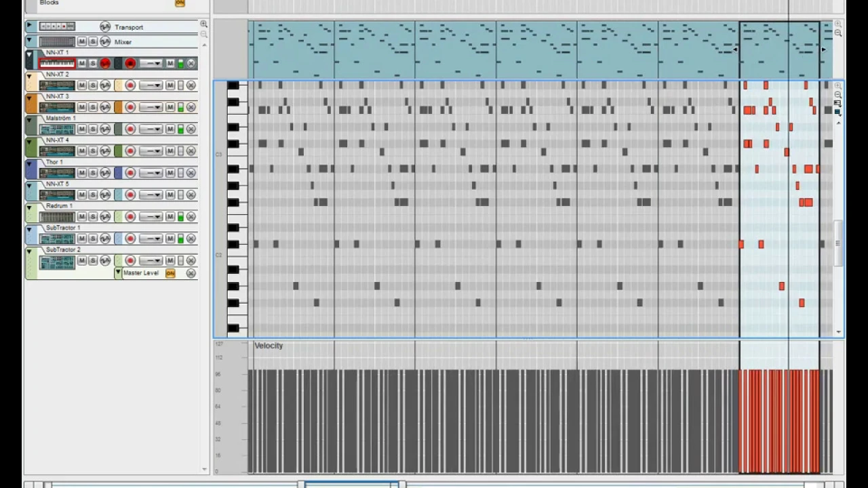Click the horizontal scrollbar thumb at bottom
Viewport: 868px width, 488px height.
[351, 485]
